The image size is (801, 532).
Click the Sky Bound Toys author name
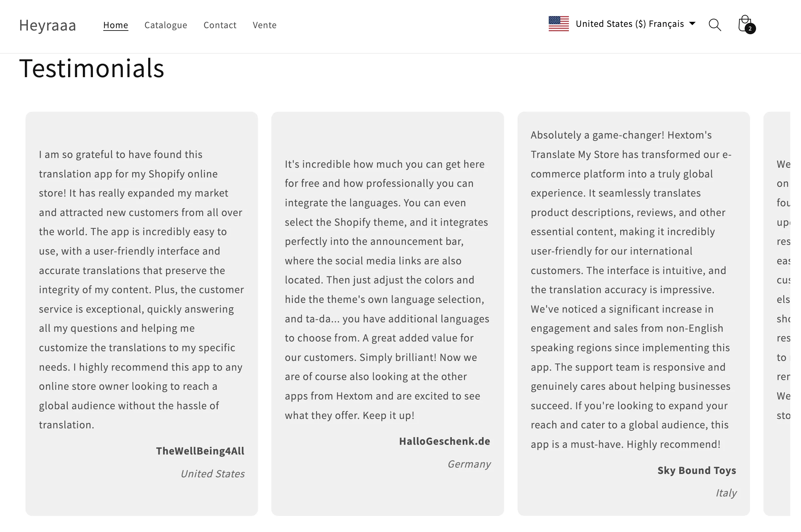point(697,470)
